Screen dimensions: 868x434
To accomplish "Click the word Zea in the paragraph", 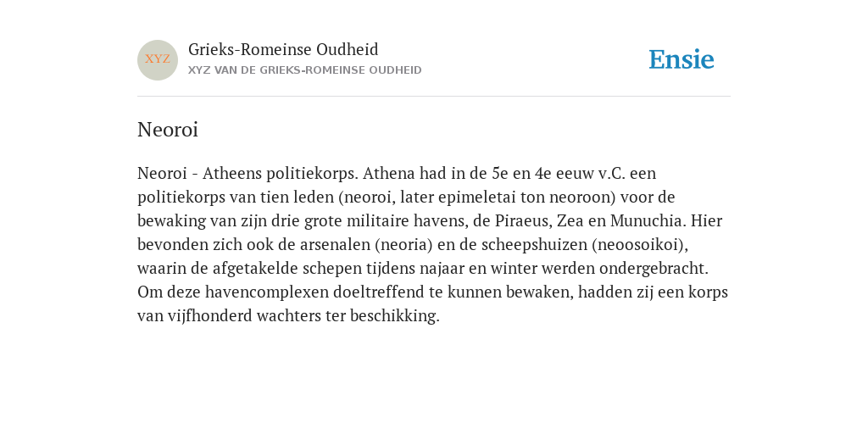I will pos(569,221).
